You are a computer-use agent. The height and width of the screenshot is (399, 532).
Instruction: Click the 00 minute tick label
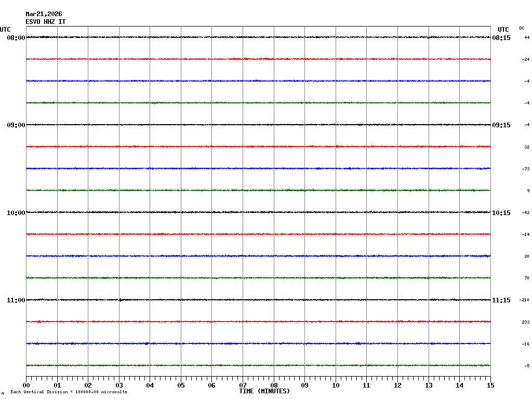point(26,385)
